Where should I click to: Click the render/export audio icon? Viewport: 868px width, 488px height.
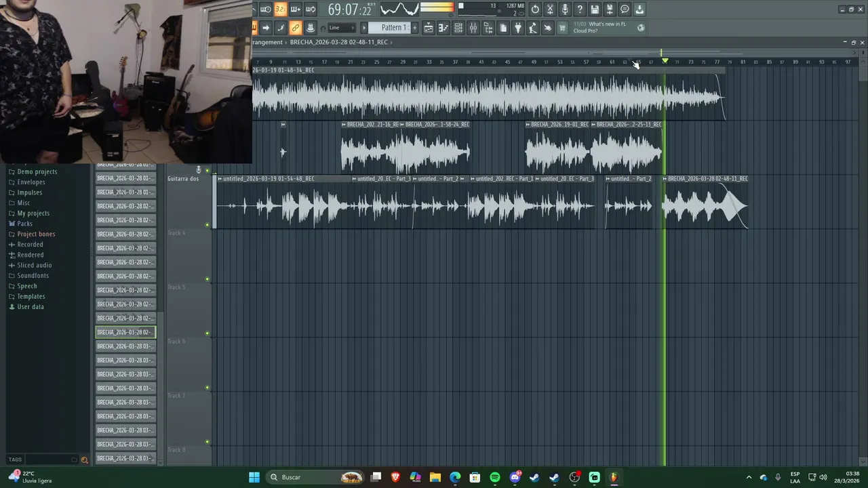click(610, 9)
